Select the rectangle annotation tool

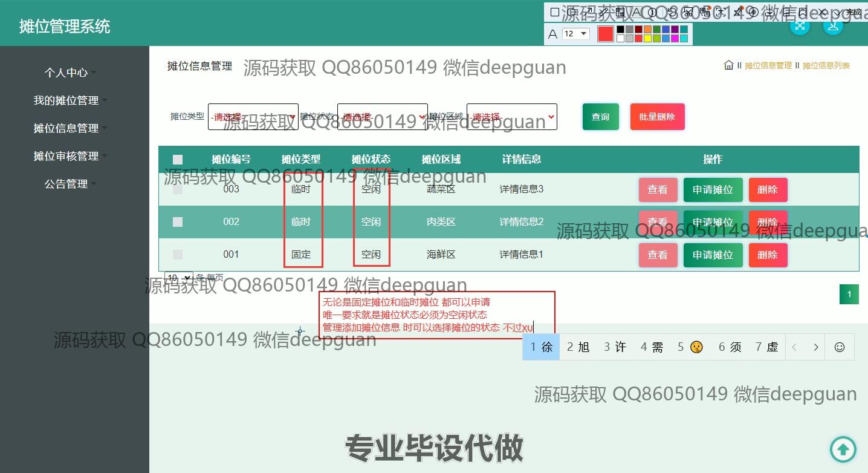tap(555, 12)
